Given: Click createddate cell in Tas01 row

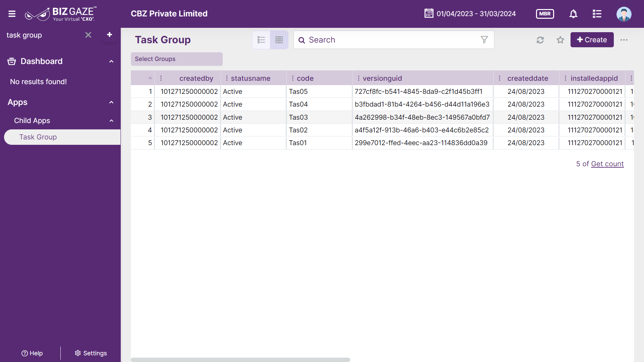Looking at the screenshot, I should (x=526, y=143).
